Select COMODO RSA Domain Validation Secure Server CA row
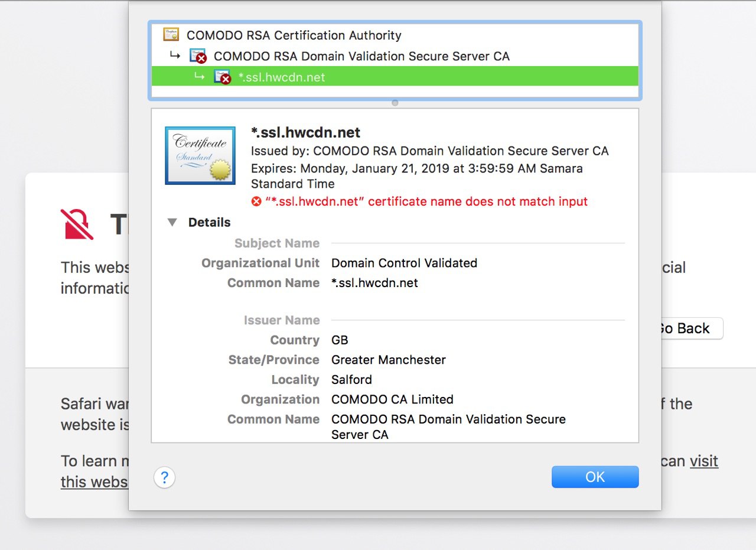The width and height of the screenshot is (756, 550). 395,56
